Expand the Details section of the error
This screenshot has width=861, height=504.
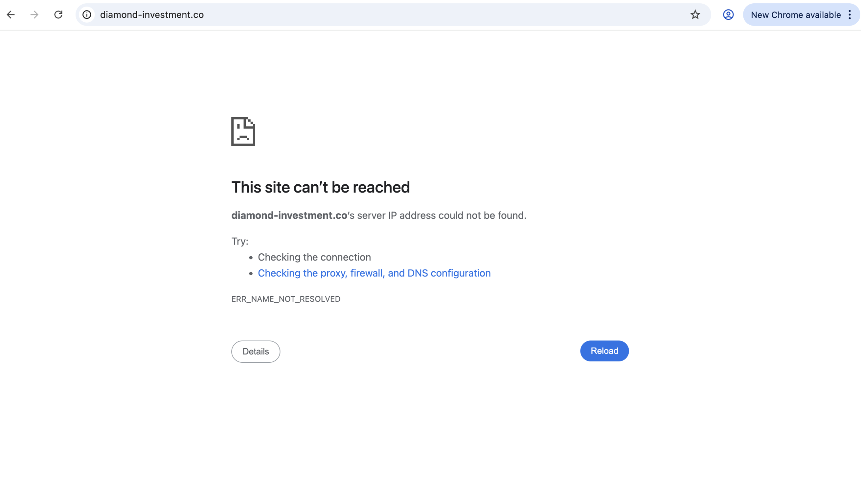256,351
